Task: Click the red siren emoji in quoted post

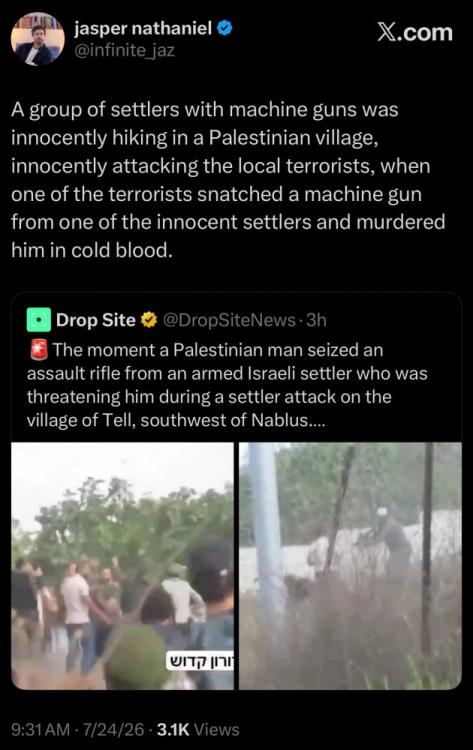Action: click(38, 350)
